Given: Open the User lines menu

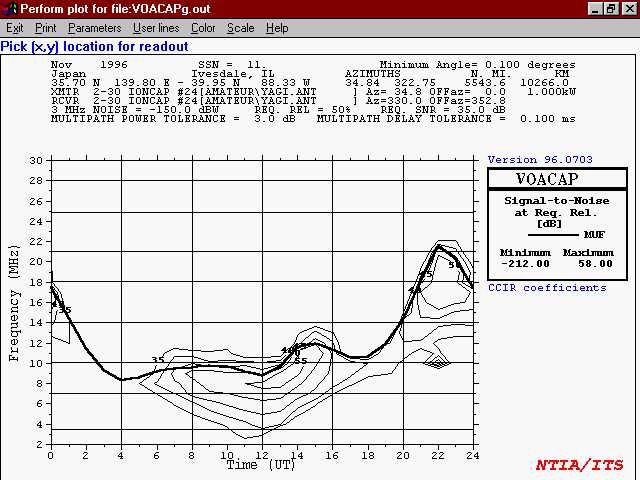Looking at the screenshot, I should (x=156, y=28).
